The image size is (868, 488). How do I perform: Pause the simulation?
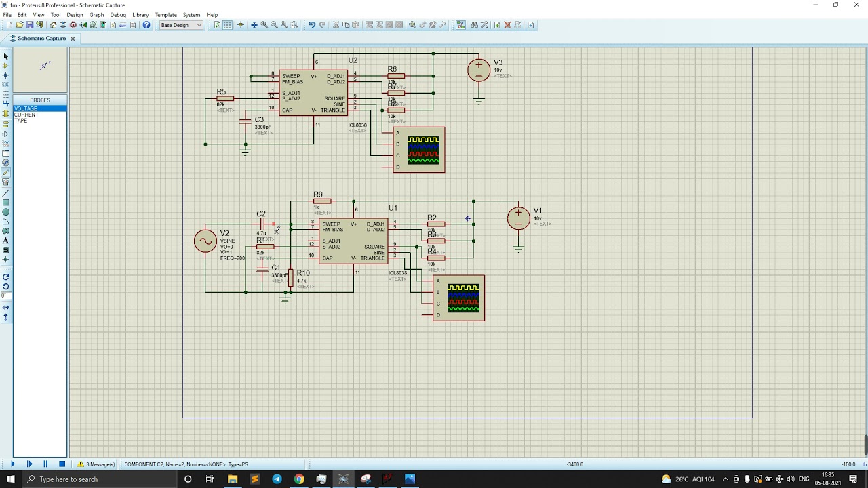tap(45, 464)
